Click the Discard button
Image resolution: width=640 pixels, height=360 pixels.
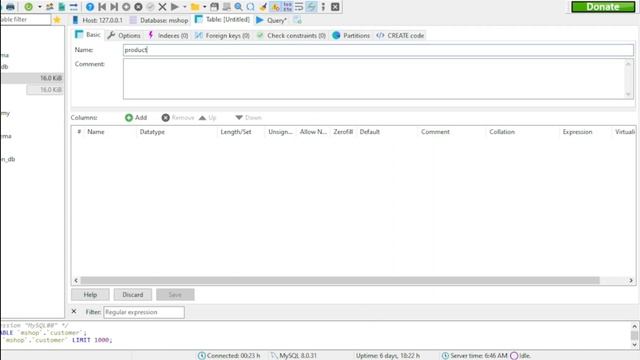pos(133,295)
